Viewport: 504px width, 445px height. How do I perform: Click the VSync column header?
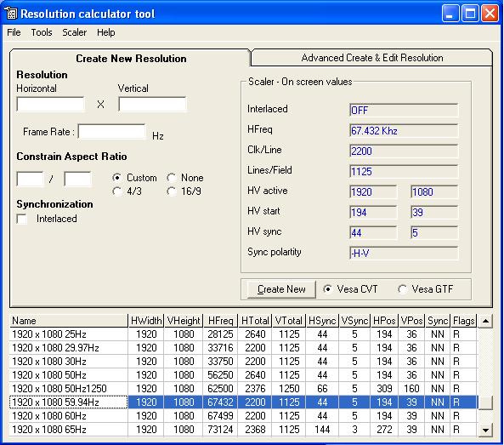[355, 321]
